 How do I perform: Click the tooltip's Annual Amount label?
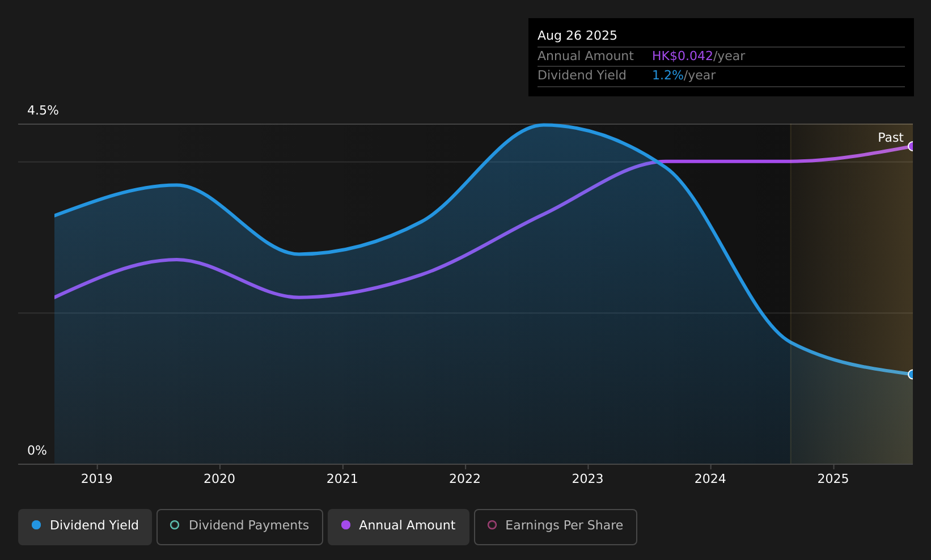(x=586, y=56)
